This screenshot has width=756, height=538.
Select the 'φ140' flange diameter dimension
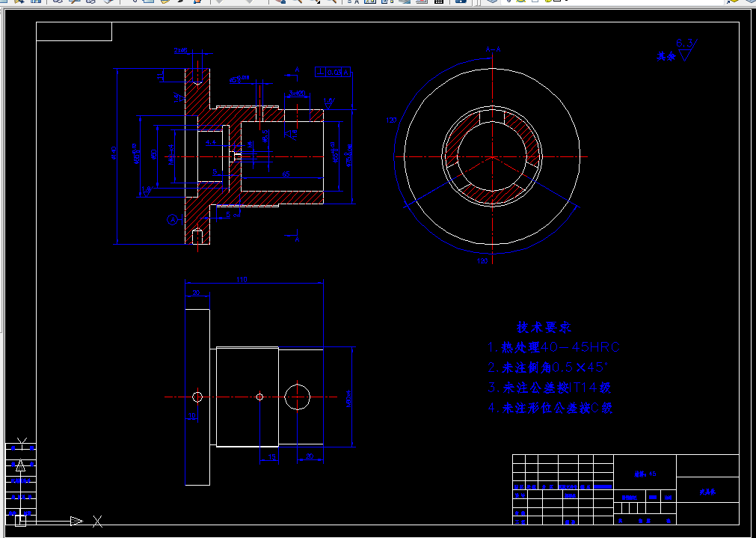click(x=114, y=153)
